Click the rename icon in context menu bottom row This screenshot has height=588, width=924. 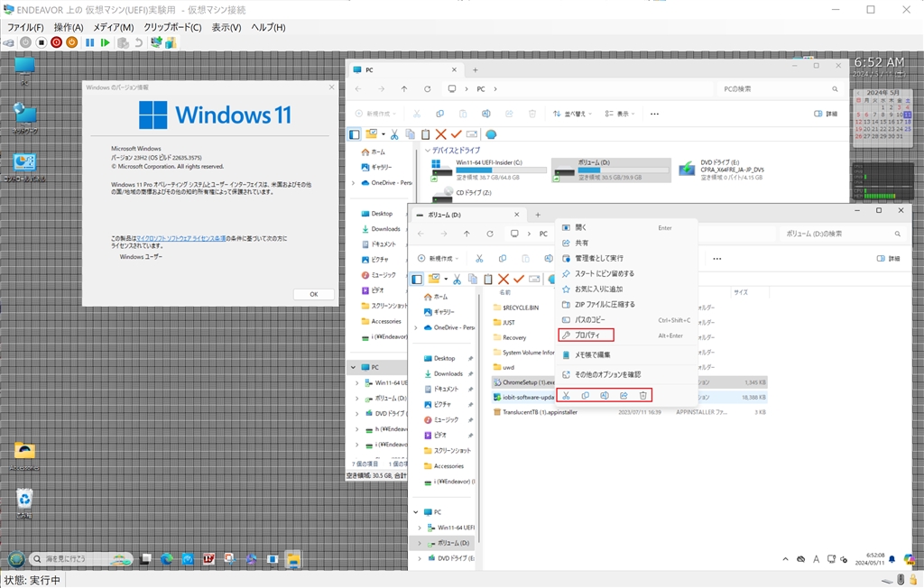coord(605,395)
